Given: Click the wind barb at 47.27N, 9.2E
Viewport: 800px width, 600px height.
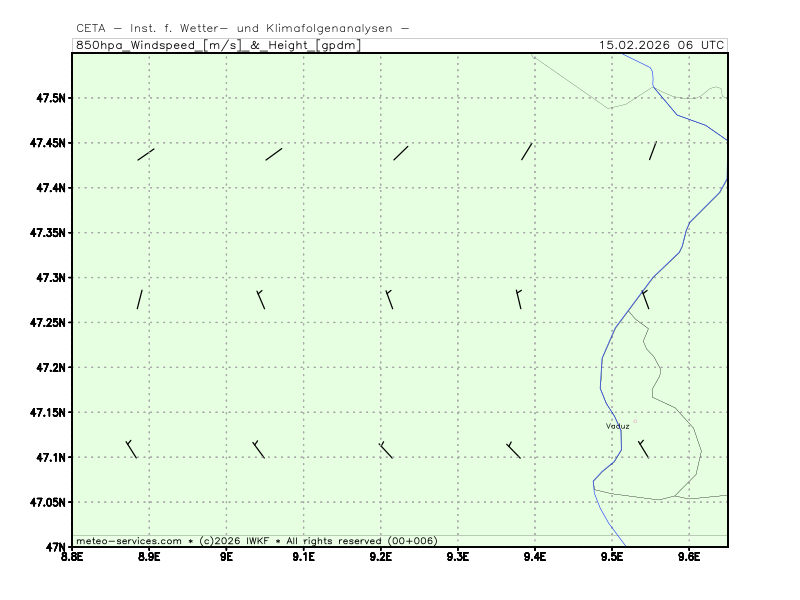Looking at the screenshot, I should pos(389,299).
